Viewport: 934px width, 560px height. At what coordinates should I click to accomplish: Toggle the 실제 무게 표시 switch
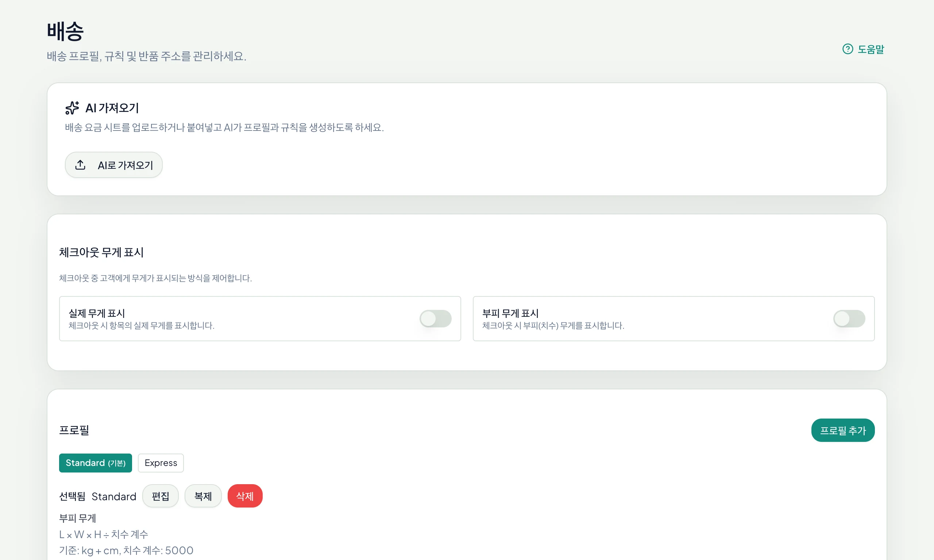[435, 319]
